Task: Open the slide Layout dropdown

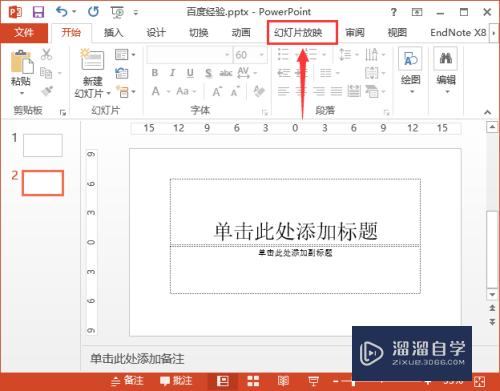Action: 125,54
